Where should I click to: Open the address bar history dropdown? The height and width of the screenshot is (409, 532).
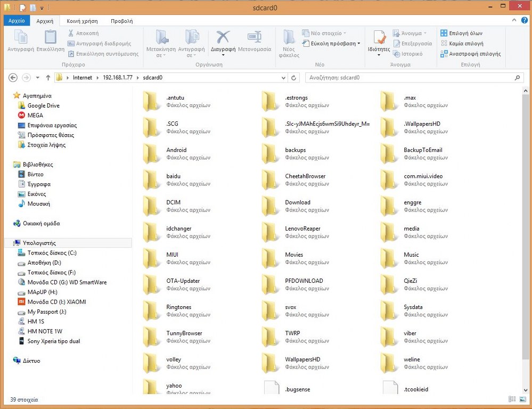point(284,78)
